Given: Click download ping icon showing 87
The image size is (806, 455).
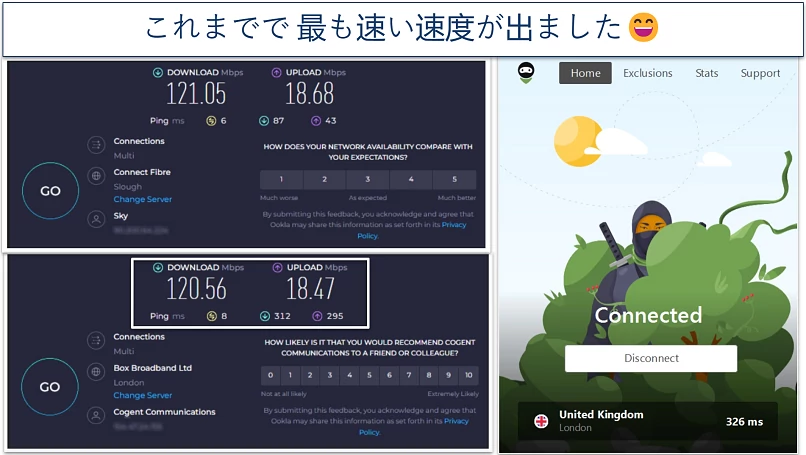Looking at the screenshot, I should 264,121.
